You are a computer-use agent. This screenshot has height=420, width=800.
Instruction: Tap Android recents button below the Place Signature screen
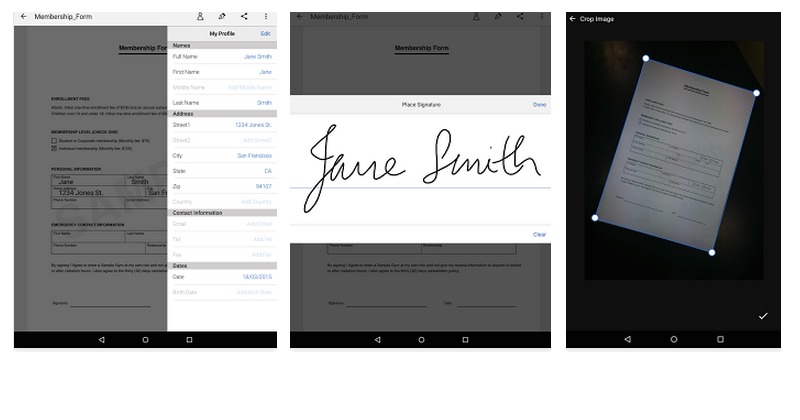point(465,339)
